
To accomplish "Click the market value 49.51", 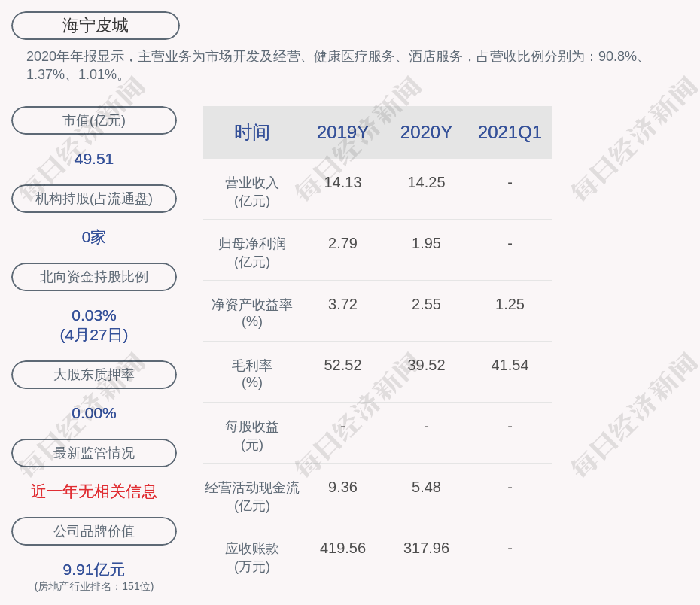I will (94, 159).
